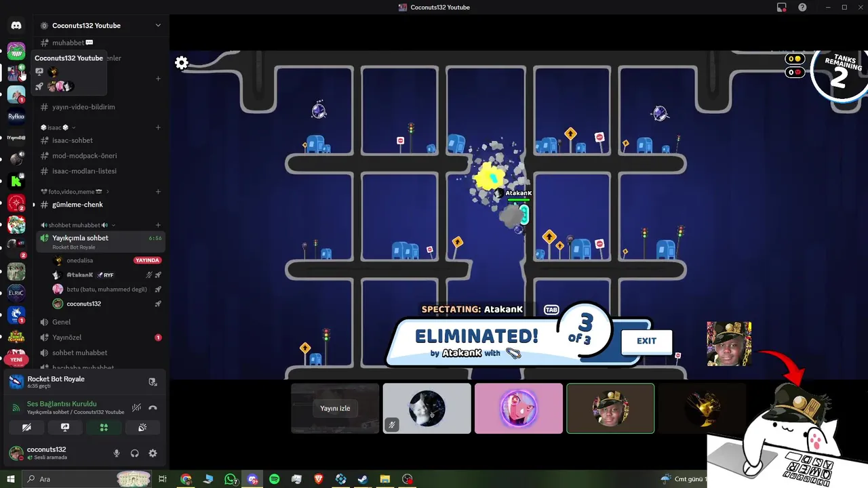The width and height of the screenshot is (868, 488).
Task: Open WhatsApp from taskbar
Action: pos(231,479)
